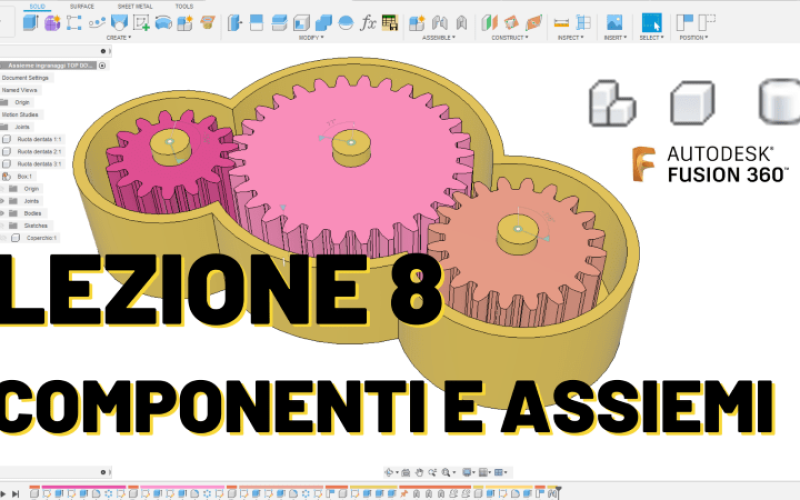Collapse browser panel with top dot button
This screenshot has height=500, width=800.
[x=103, y=51]
